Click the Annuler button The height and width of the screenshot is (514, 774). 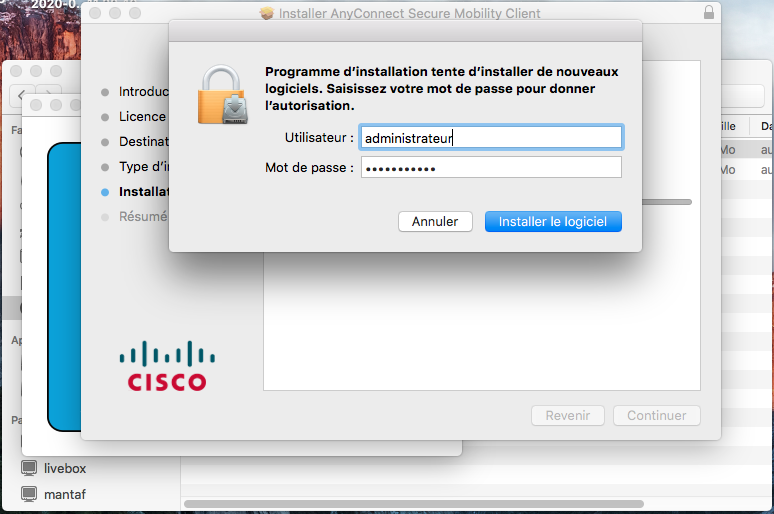coord(435,222)
